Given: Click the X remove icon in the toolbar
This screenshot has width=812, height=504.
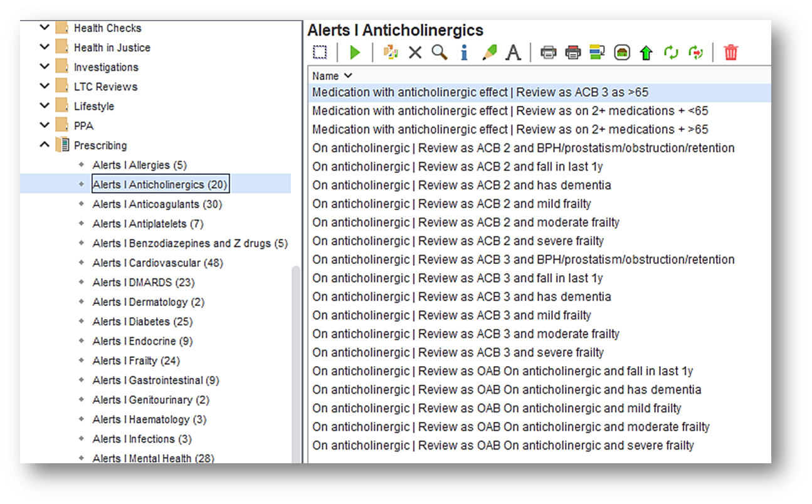Looking at the screenshot, I should tap(415, 53).
